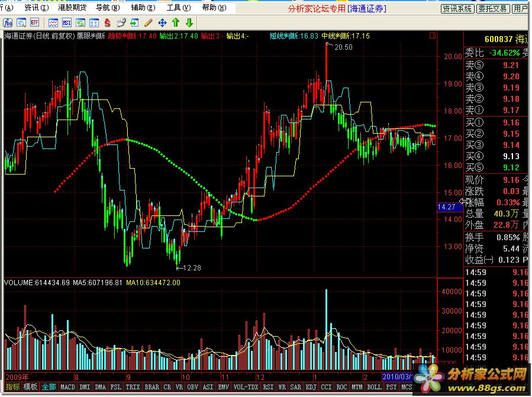Screen dimensions: 532x397
Task: Click the small red box icon atop chart
Action: point(432,35)
